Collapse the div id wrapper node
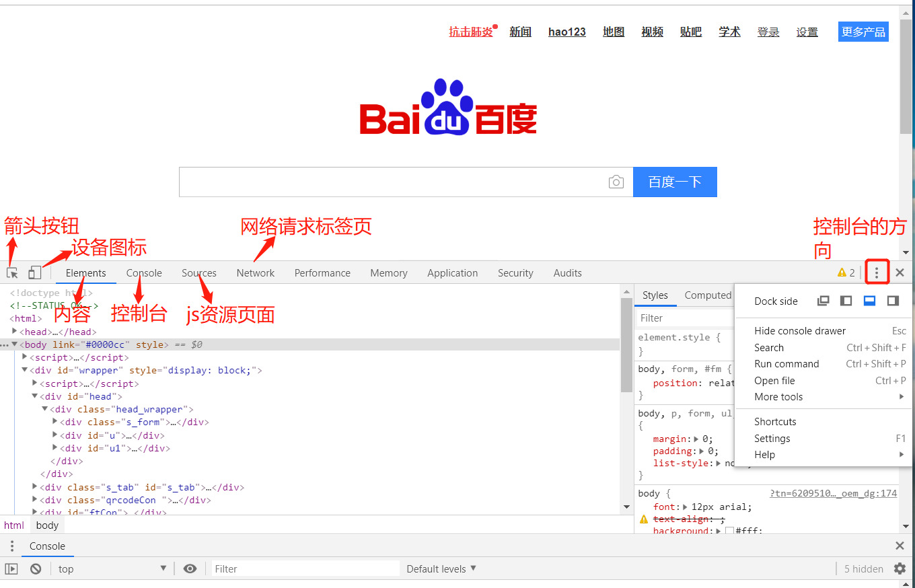The width and height of the screenshot is (915, 588). click(25, 370)
